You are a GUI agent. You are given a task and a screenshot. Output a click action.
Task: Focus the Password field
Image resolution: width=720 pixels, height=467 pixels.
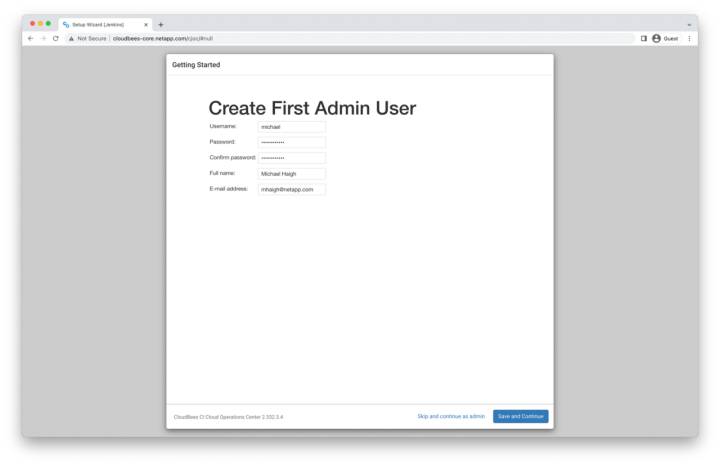(x=291, y=142)
